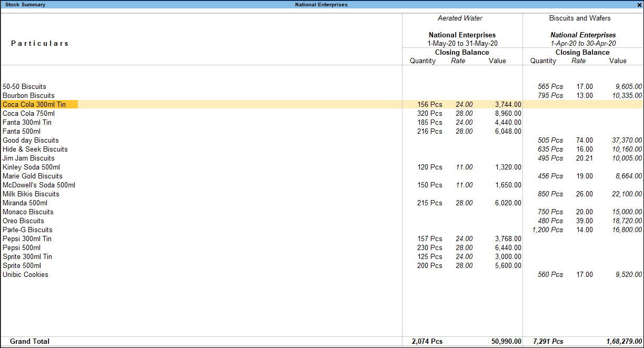Screen dimensions: 644x348
Task: Select Oreo Biscuits item
Action: [x=23, y=221]
